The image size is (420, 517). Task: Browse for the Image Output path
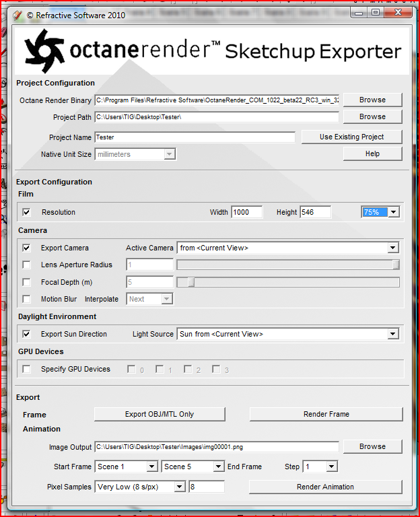click(372, 446)
